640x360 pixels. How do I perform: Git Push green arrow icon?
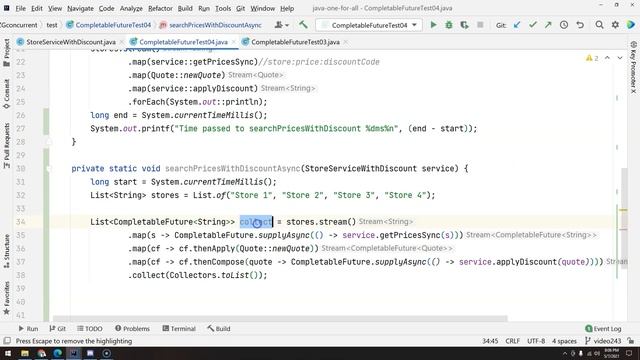pyautogui.click(x=548, y=25)
